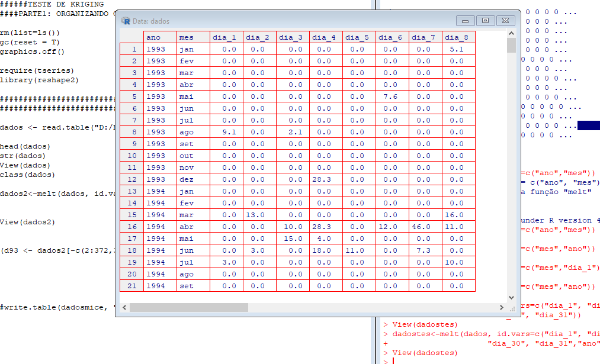Click the 'ago' month cell in row 20
This screenshot has width=600, height=364.
(193, 274)
